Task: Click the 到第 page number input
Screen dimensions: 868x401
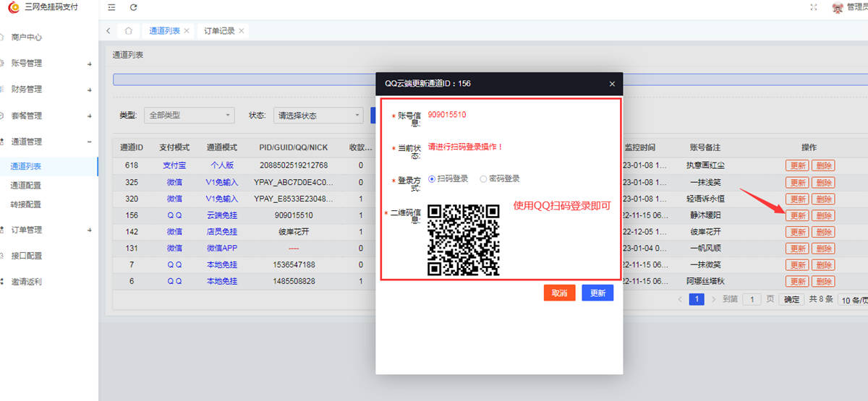Action: 752,299
